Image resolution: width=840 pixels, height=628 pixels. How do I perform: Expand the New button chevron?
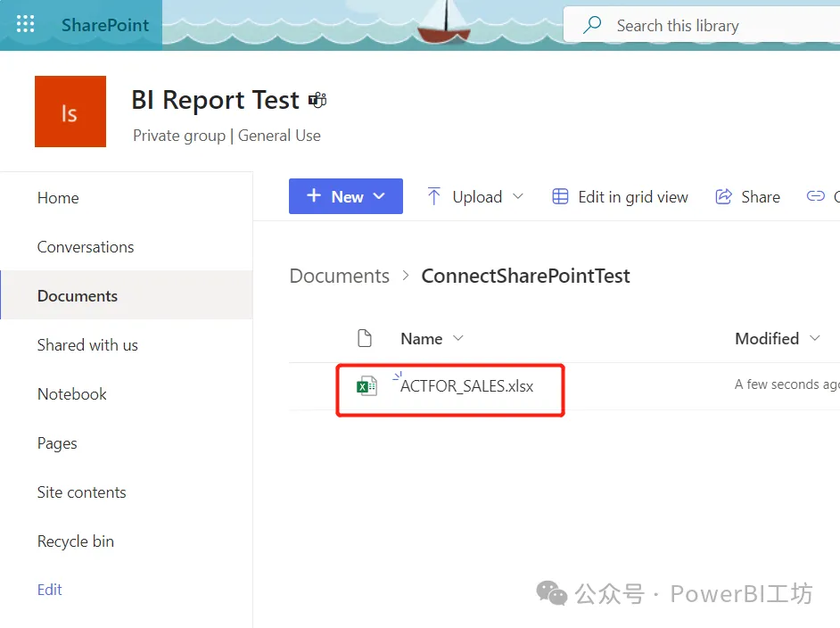click(379, 196)
